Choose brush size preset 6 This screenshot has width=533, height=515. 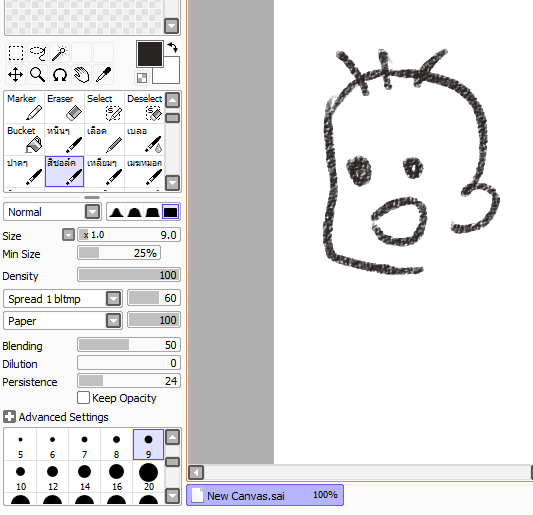(52, 445)
